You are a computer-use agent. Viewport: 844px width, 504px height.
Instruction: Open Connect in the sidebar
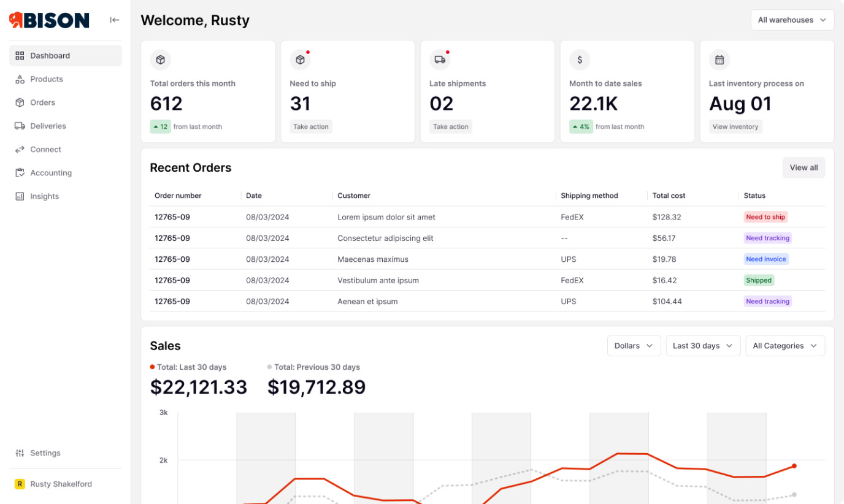click(x=66, y=150)
